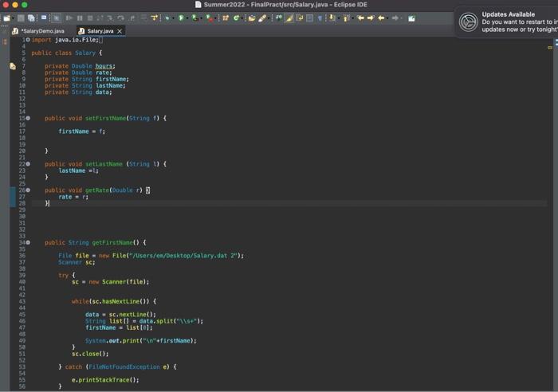Open the New Java Class dropdown arrow
This screenshot has height=392, width=558.
coord(242,18)
